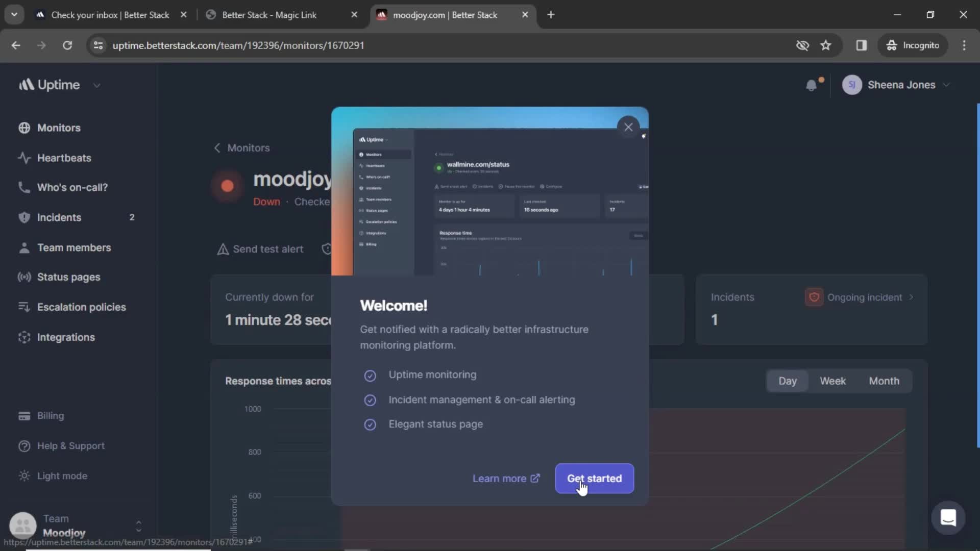Select the Day response time view
Image resolution: width=980 pixels, height=551 pixels.
pyautogui.click(x=788, y=381)
